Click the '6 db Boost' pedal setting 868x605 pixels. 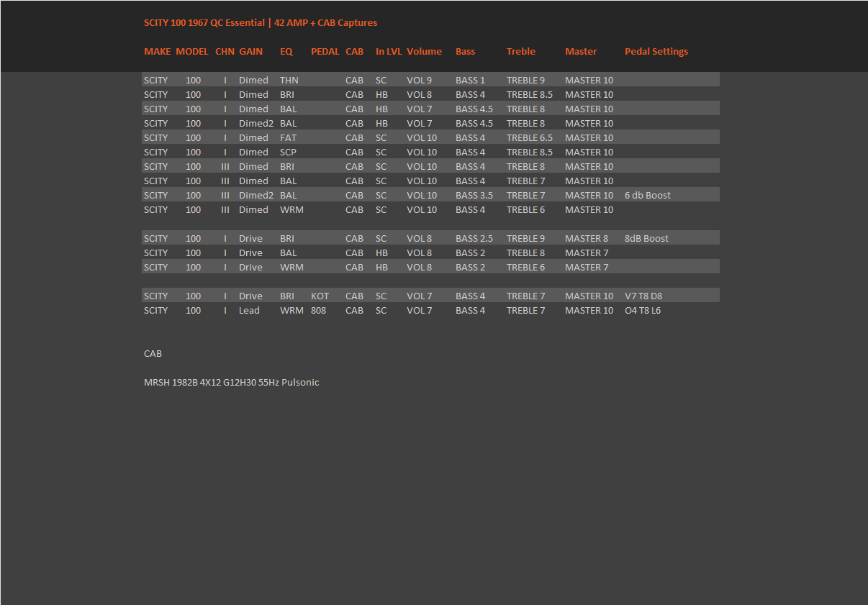pyautogui.click(x=648, y=195)
